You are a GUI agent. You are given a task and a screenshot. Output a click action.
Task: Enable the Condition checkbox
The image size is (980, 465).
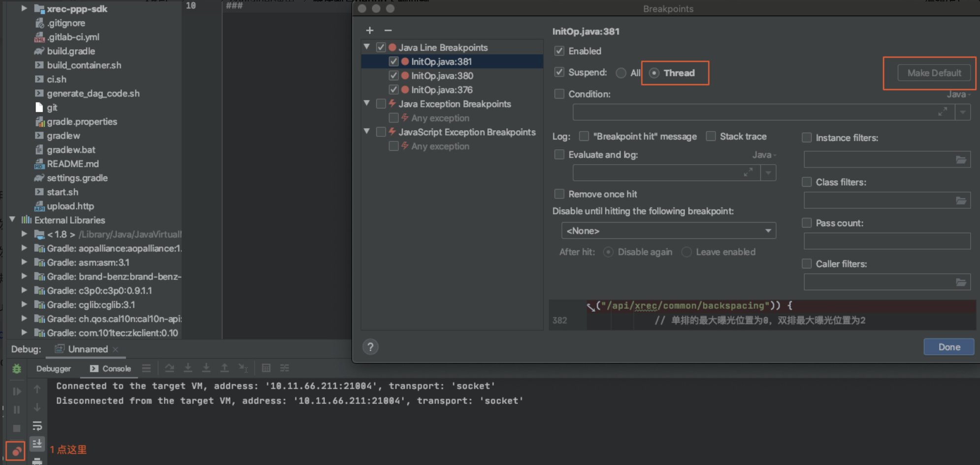click(559, 94)
